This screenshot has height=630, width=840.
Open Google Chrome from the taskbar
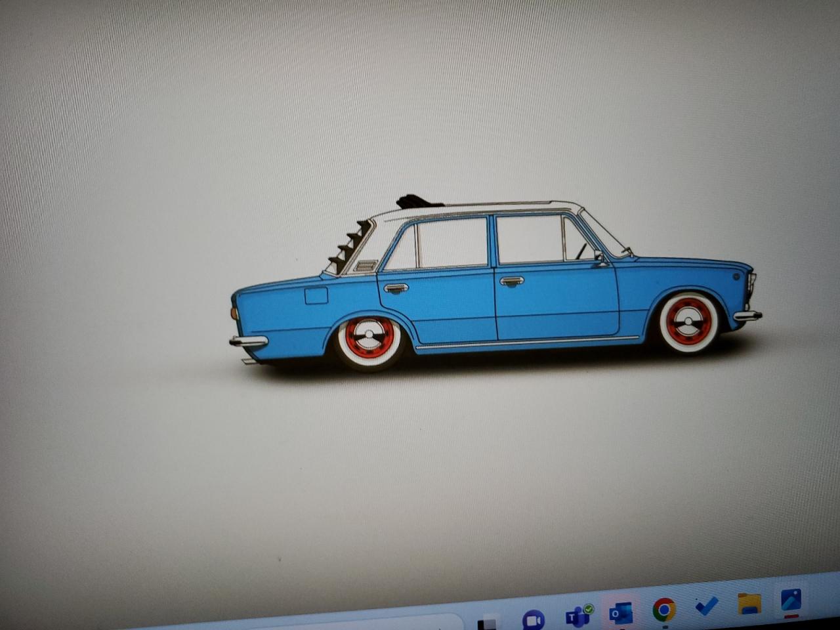click(x=663, y=610)
